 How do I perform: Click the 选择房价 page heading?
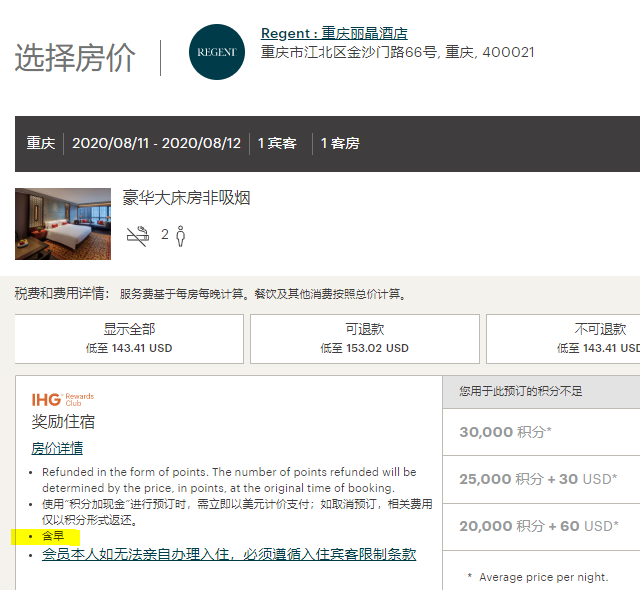point(75,58)
